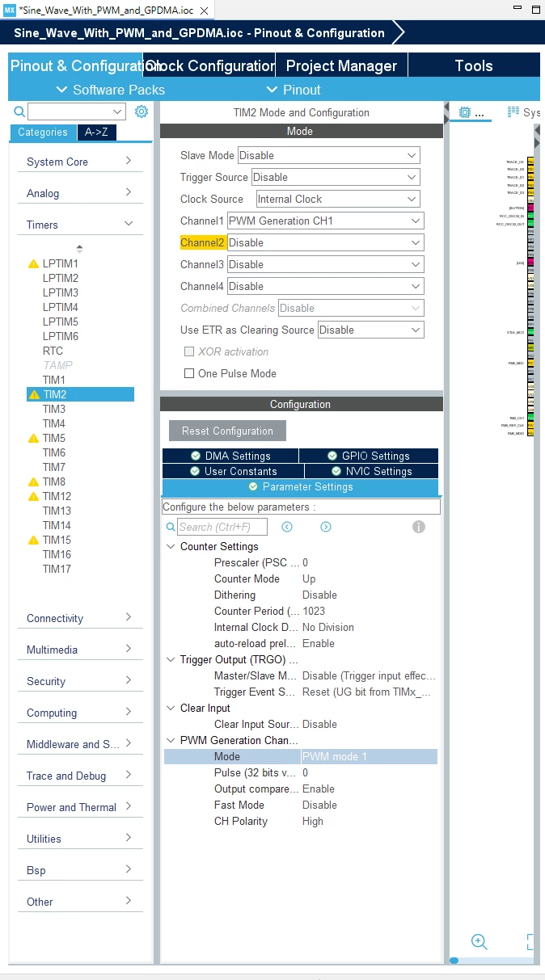545x980 pixels.
Task: Click the chip Pinout view icon
Action: click(x=465, y=113)
